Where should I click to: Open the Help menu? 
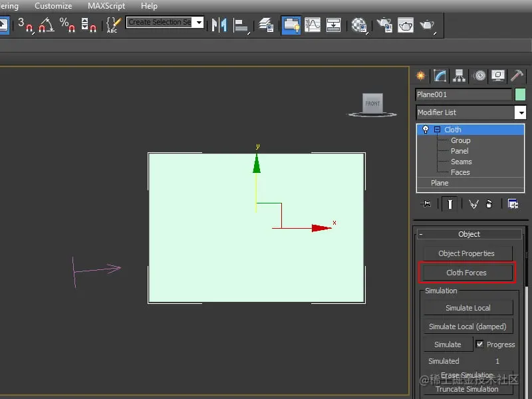click(x=149, y=6)
